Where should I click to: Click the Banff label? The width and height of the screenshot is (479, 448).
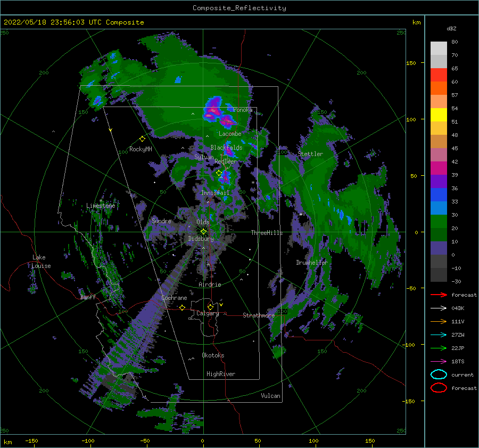88,297
